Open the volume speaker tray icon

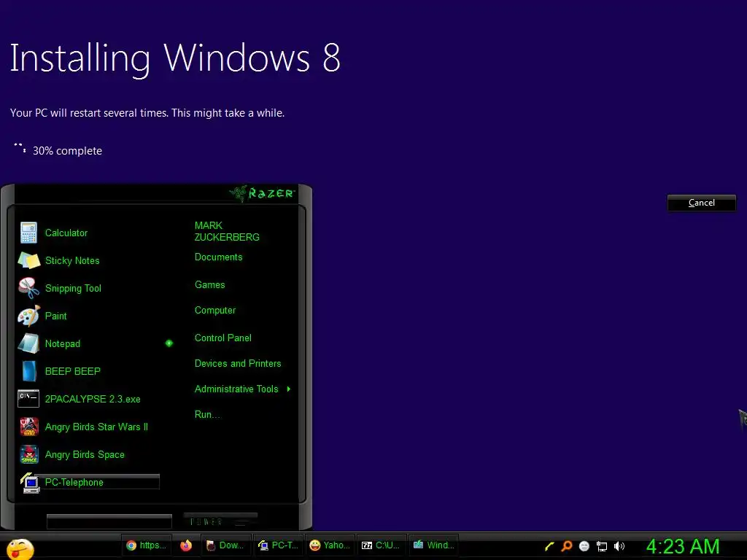[619, 546]
